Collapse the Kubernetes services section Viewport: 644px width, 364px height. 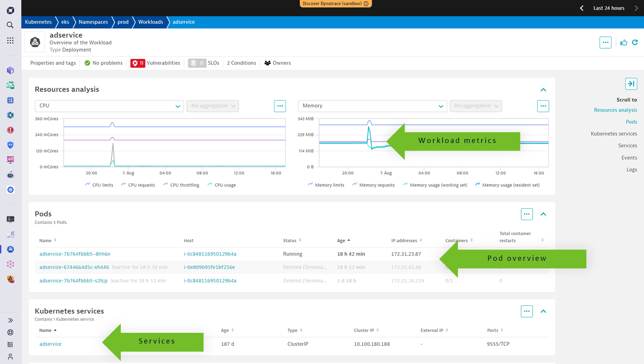pos(543,312)
